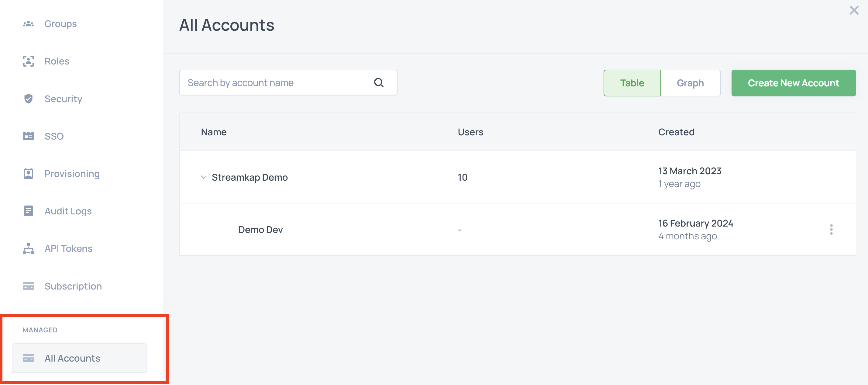This screenshot has height=385, width=868.
Task: Navigate to Provisioning
Action: [x=72, y=174]
